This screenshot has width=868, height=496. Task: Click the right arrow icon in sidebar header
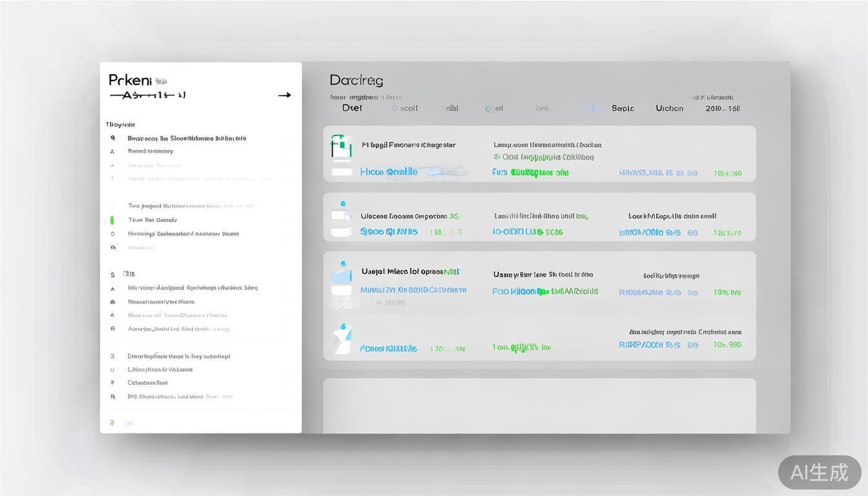[x=284, y=95]
